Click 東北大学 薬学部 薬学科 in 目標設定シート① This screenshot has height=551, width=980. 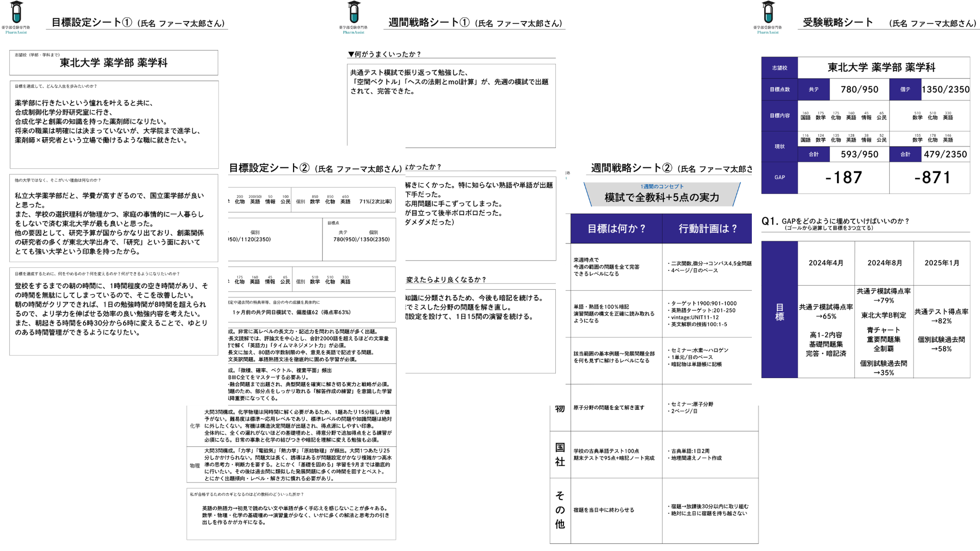pyautogui.click(x=114, y=63)
